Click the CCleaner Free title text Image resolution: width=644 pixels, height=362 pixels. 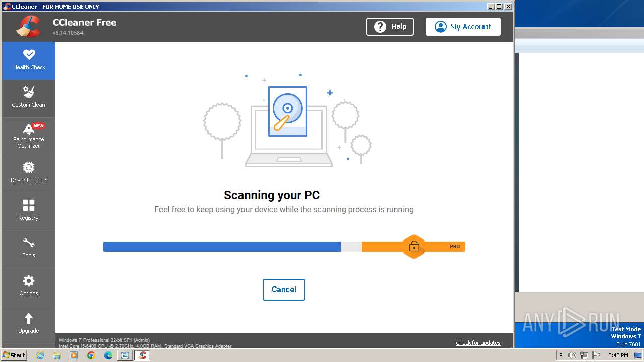point(85,22)
